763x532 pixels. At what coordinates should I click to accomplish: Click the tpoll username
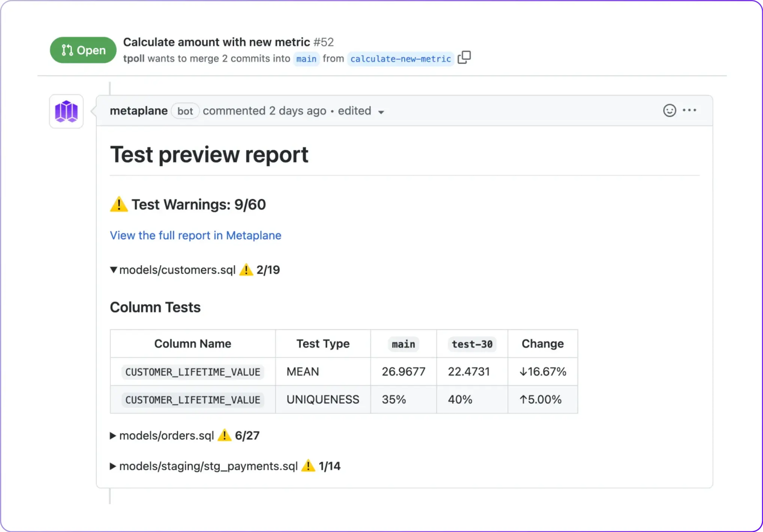133,58
